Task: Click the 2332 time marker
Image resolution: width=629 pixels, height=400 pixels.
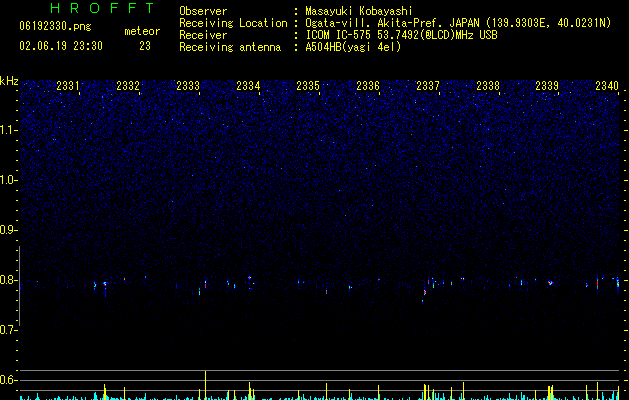Action: pos(128,86)
